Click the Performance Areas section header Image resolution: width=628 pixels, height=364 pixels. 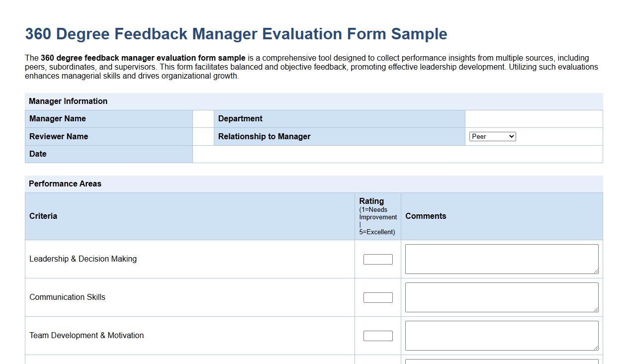(65, 183)
